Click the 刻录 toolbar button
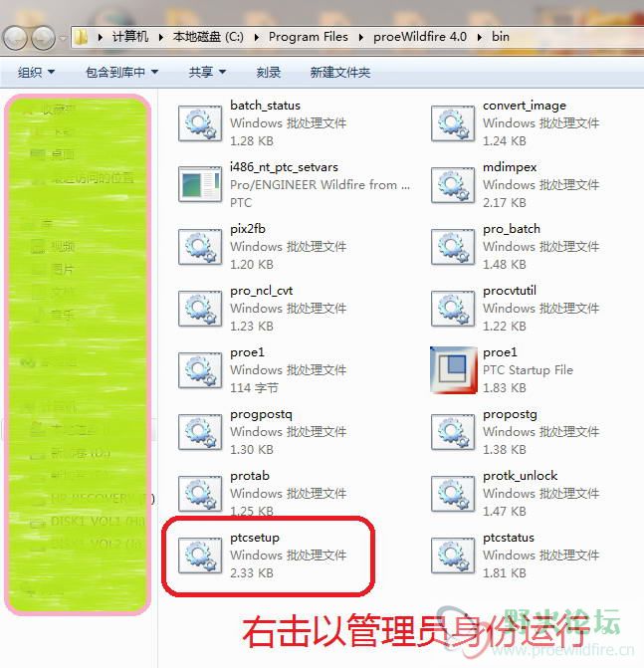 point(269,73)
